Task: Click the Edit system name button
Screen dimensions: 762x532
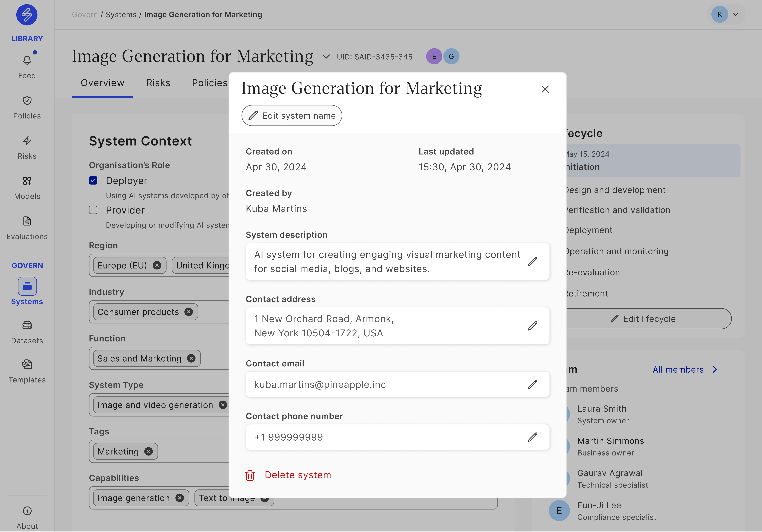Action: [x=292, y=115]
